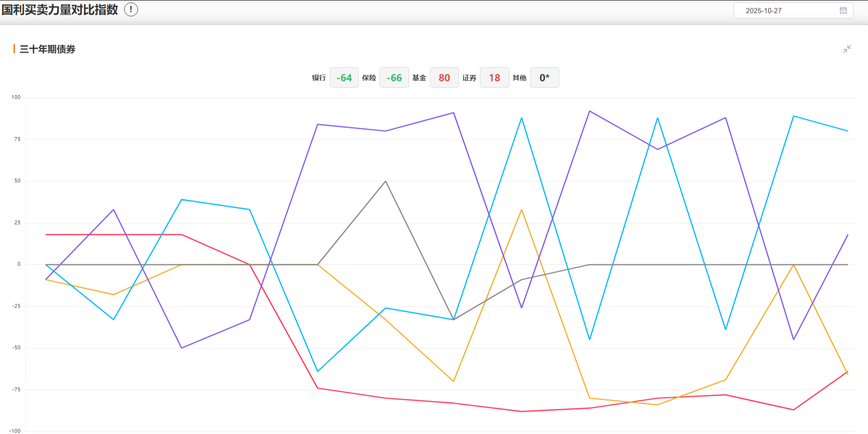868x434 pixels.
Task: Click the red 18 value box
Action: (494, 78)
